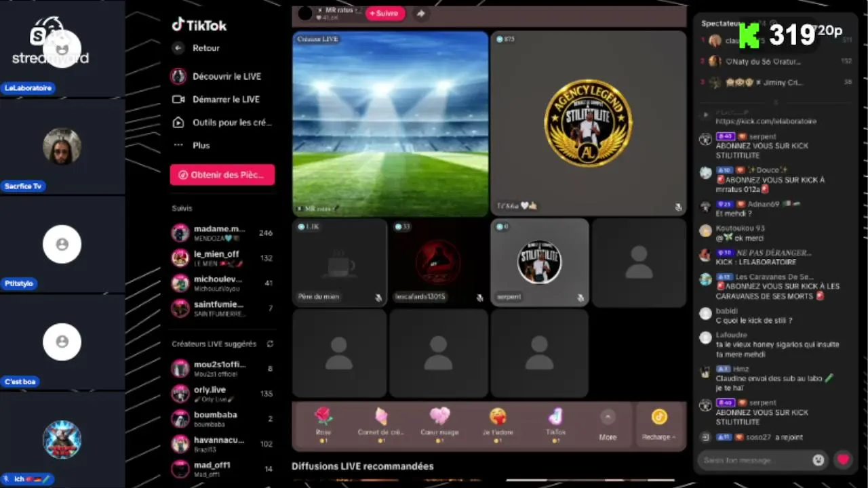Image resolution: width=868 pixels, height=488 pixels.
Task: Send the Rose gift
Action: click(x=323, y=425)
